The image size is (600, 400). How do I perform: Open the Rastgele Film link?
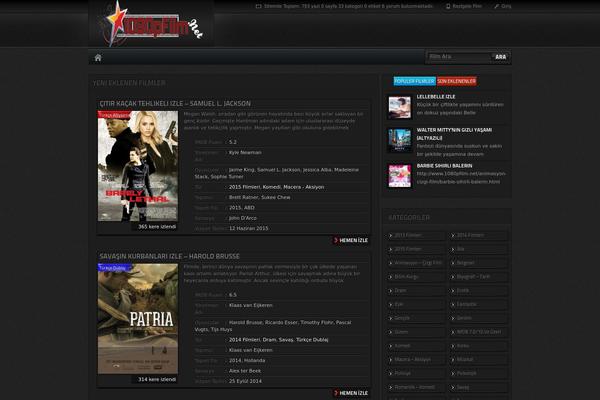[464, 6]
